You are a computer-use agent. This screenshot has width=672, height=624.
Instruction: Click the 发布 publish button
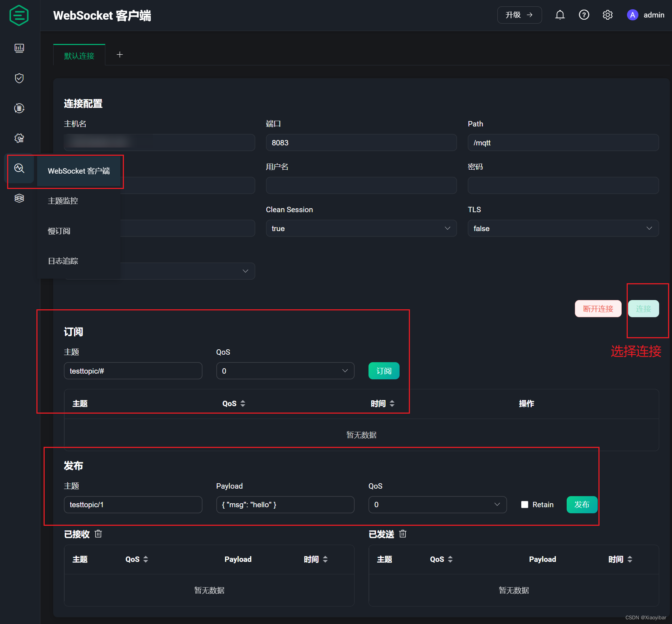pos(582,504)
